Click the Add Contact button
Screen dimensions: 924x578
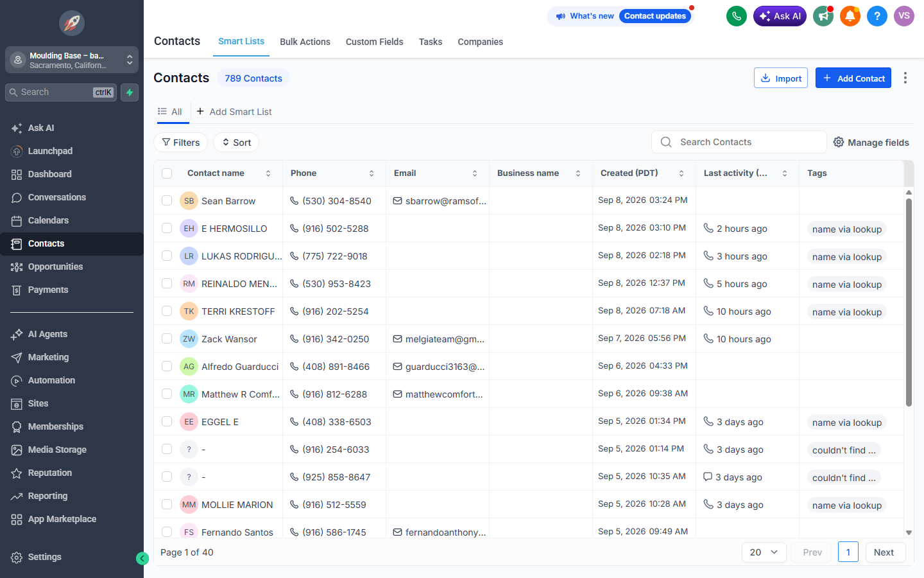(853, 78)
